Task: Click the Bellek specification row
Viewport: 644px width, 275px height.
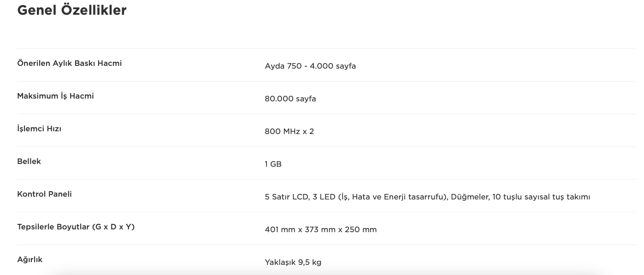Action: (x=327, y=163)
